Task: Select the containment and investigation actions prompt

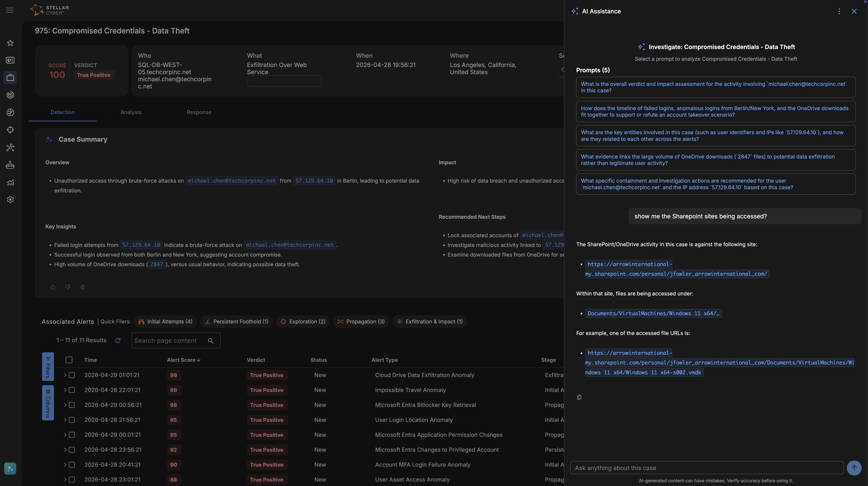Action: [716, 184]
